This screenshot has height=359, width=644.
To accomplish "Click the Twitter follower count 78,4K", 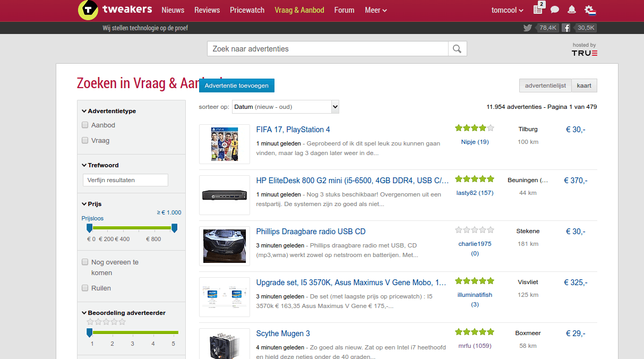I will (x=547, y=28).
